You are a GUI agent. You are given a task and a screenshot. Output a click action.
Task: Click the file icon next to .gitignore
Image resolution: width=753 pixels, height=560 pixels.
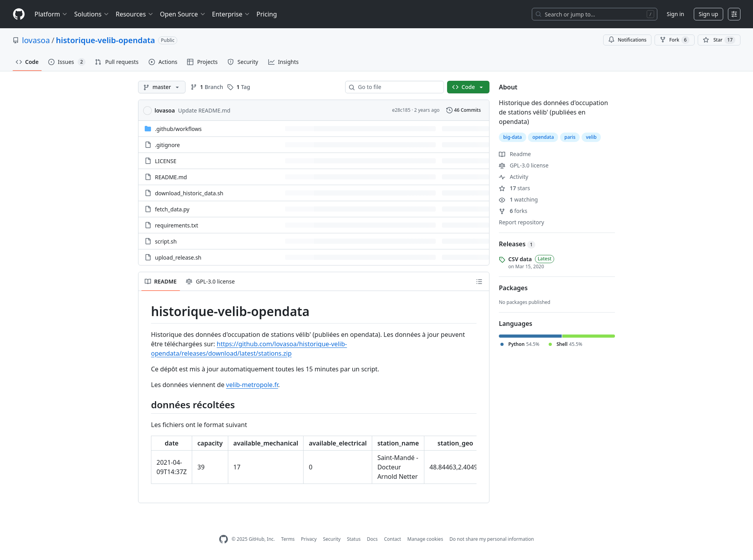pyautogui.click(x=148, y=145)
